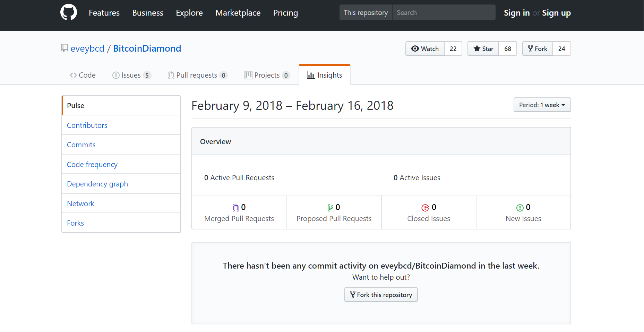Viewport: 644px width, 332px height.
Task: Select Pulse in the sidebar
Action: pos(121,105)
